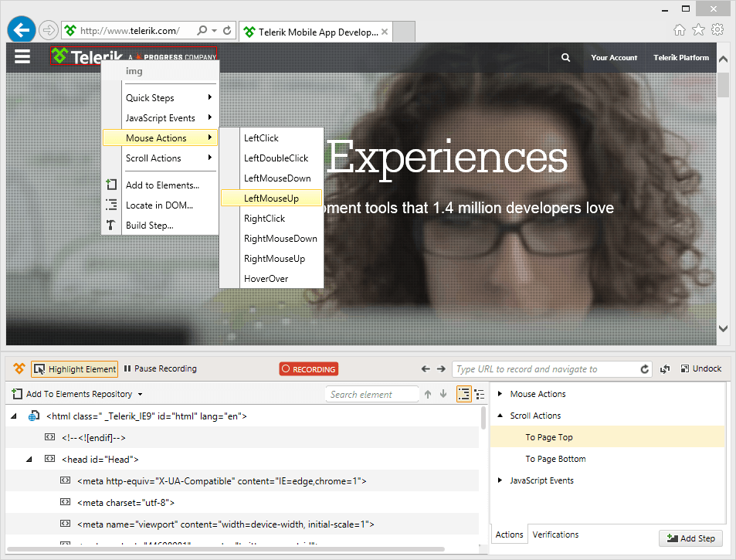Click the RECORDING status indicator
Image resolution: width=736 pixels, height=560 pixels.
click(309, 369)
